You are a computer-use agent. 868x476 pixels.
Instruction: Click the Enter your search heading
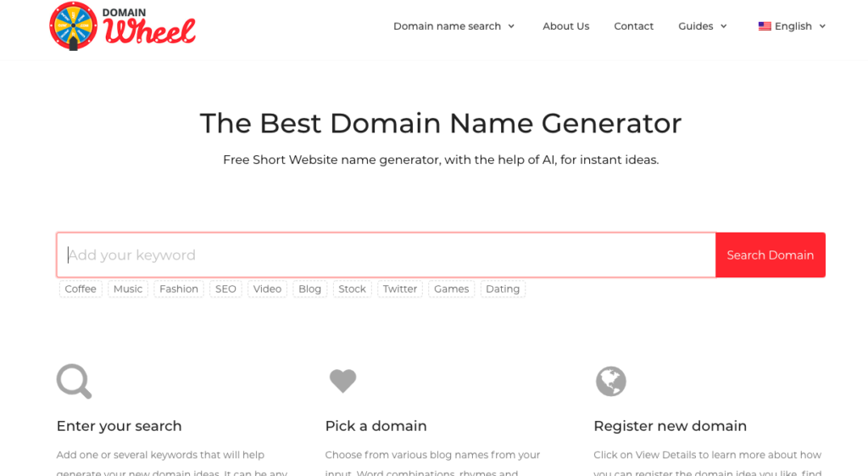click(119, 426)
